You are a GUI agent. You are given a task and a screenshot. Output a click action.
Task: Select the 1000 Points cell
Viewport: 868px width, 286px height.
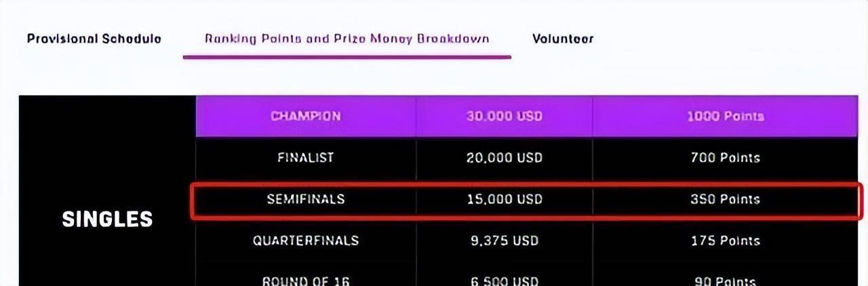(x=726, y=116)
